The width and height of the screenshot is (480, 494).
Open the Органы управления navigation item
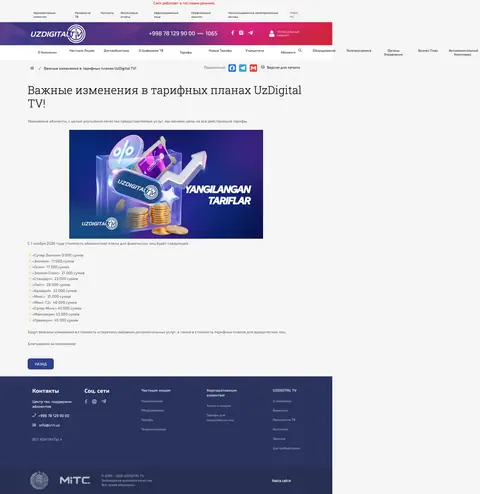[x=393, y=52]
